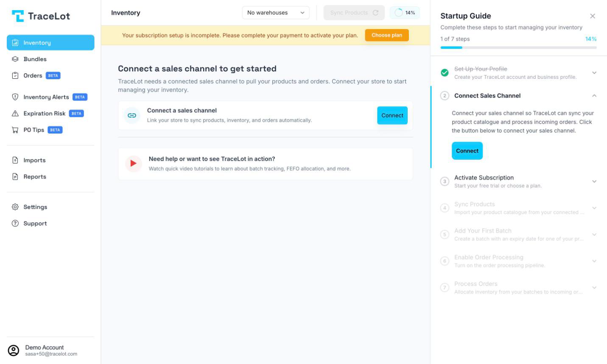Click the 14% progress ring indicator
Screen dimensions: 607x364
[x=405, y=13]
